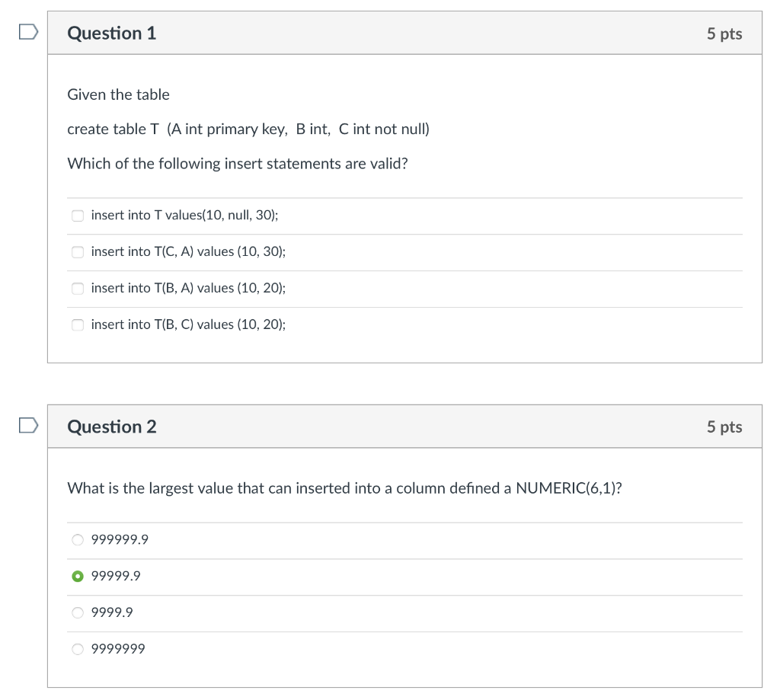Click the Question 1 header

click(x=112, y=33)
